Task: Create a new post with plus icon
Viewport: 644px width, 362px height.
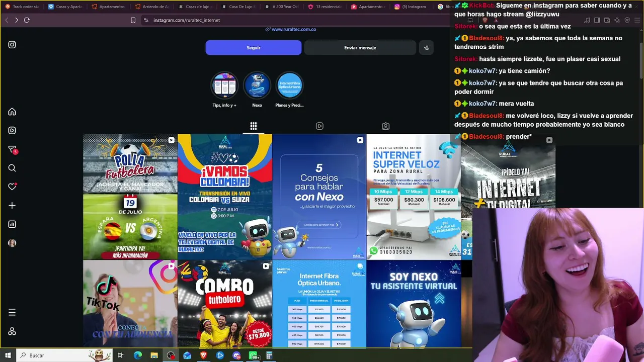Action: [x=12, y=205]
